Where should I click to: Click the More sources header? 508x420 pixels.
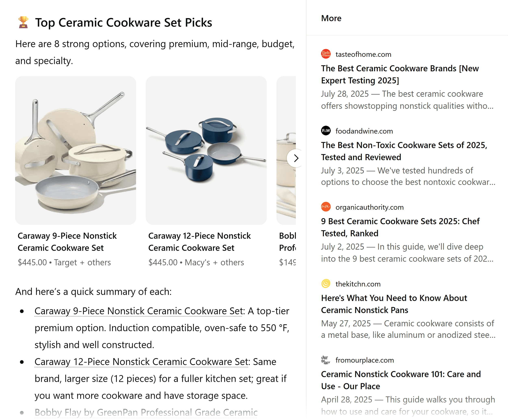click(x=331, y=18)
